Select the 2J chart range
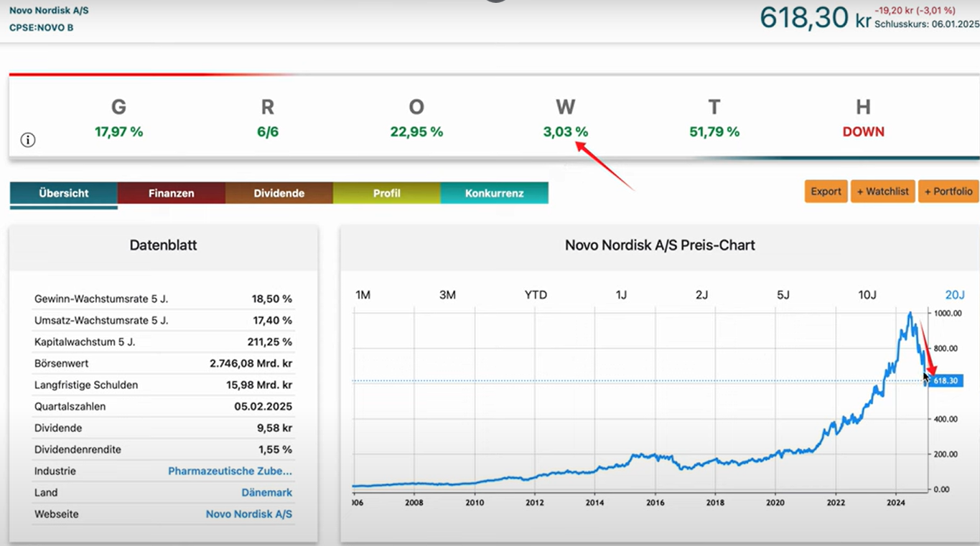This screenshot has width=980, height=546. pyautogui.click(x=701, y=295)
